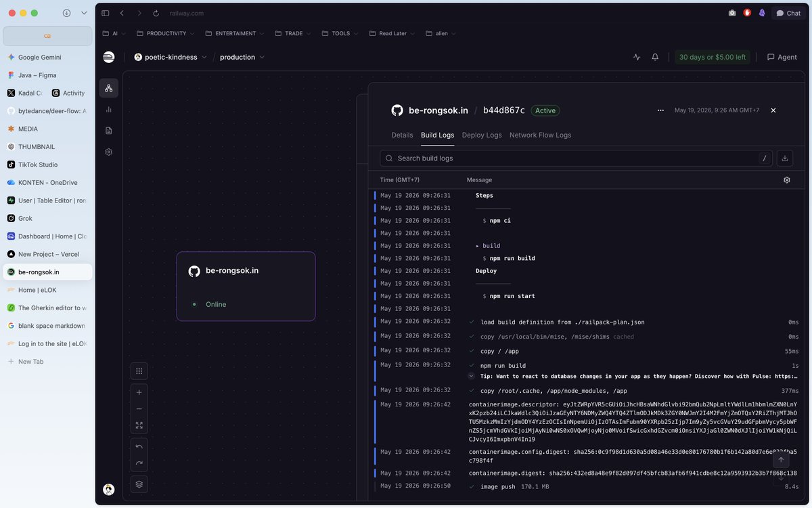
Task: Click the b44d867c deployment ID
Action: click(x=504, y=110)
